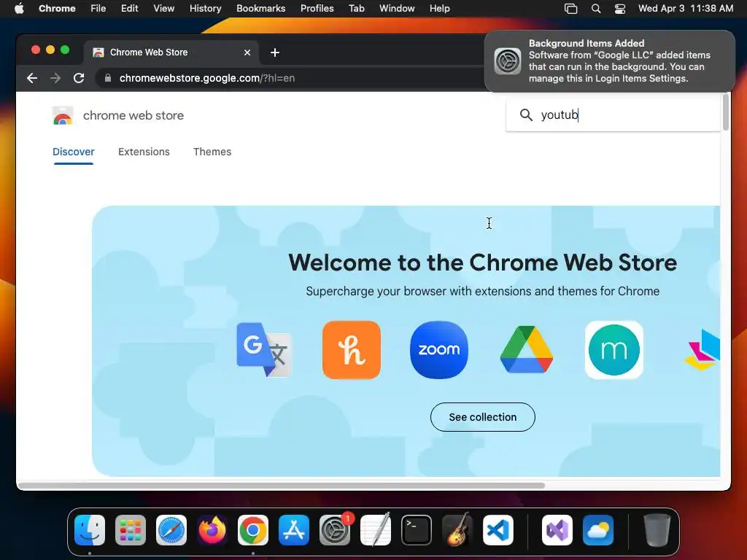Reload the Chrome Web Store page
The height and width of the screenshot is (560, 747).
[79, 78]
